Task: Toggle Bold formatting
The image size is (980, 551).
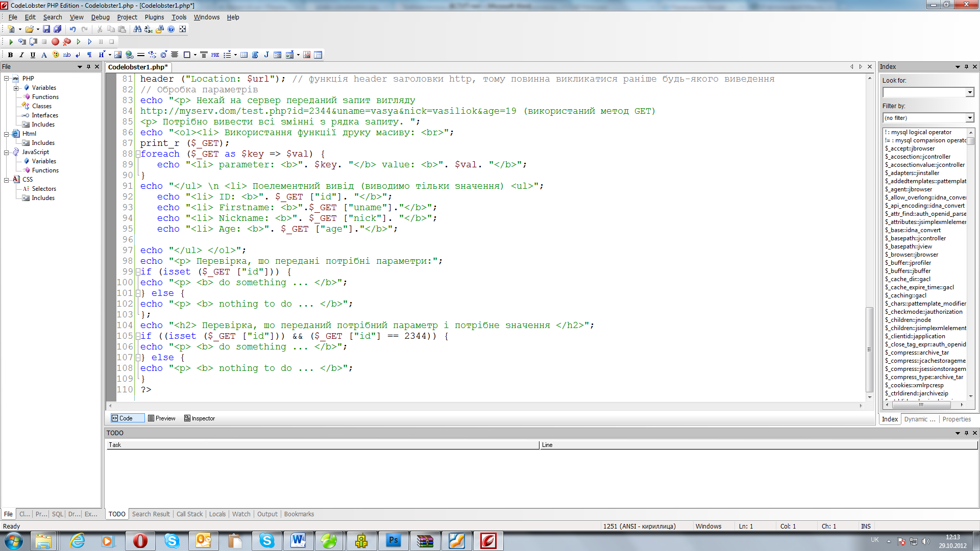Action: [10, 55]
